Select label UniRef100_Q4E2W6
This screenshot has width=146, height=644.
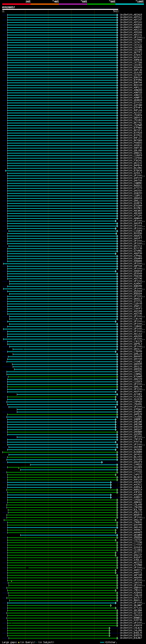(131, 422)
